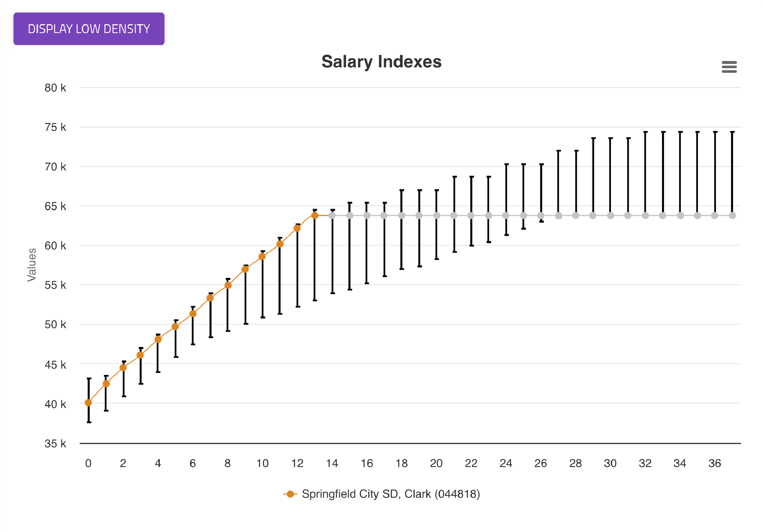The width and height of the screenshot is (763, 532).
Task: Click the gray data point at step 30
Action: 610,216
